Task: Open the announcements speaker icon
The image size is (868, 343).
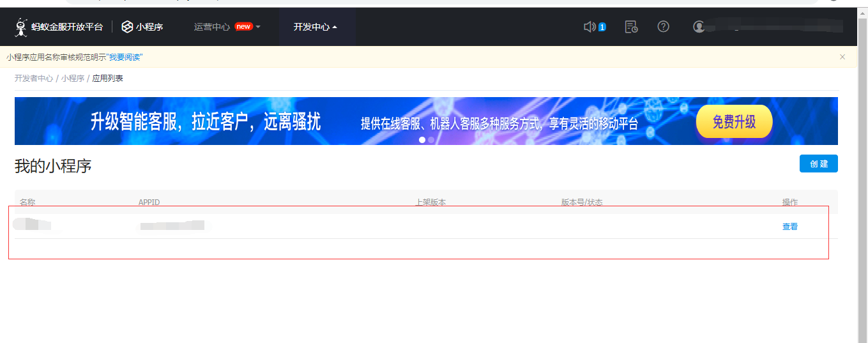Action: click(x=590, y=27)
